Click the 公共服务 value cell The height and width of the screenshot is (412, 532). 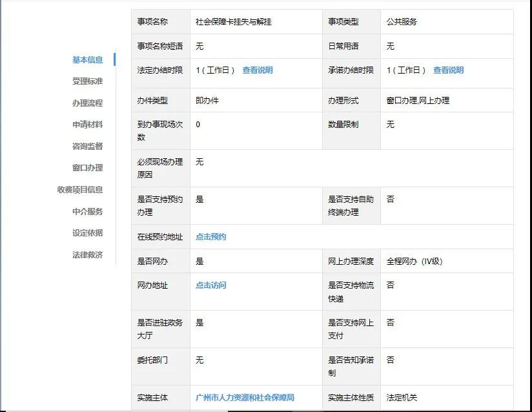pos(447,22)
